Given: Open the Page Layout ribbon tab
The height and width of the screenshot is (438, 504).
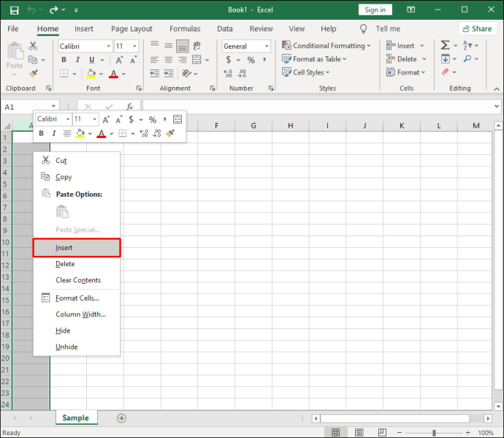Looking at the screenshot, I should tap(131, 29).
